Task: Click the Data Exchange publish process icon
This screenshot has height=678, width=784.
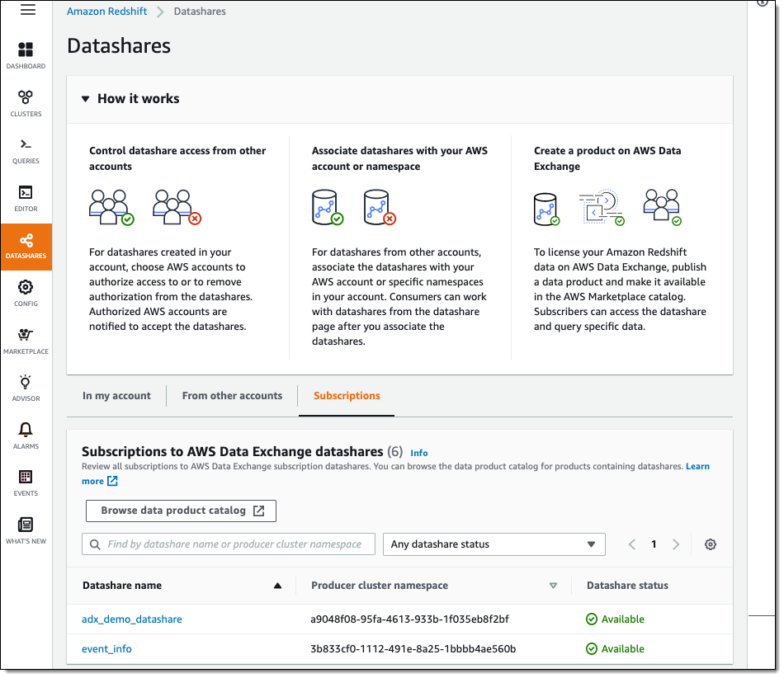Action: [x=602, y=207]
